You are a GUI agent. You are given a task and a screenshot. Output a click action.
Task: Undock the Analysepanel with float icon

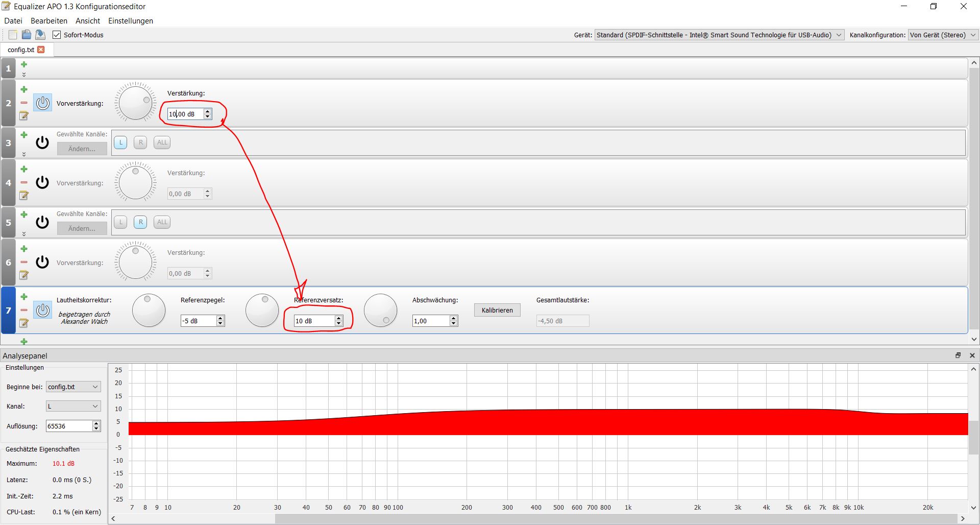[958, 355]
